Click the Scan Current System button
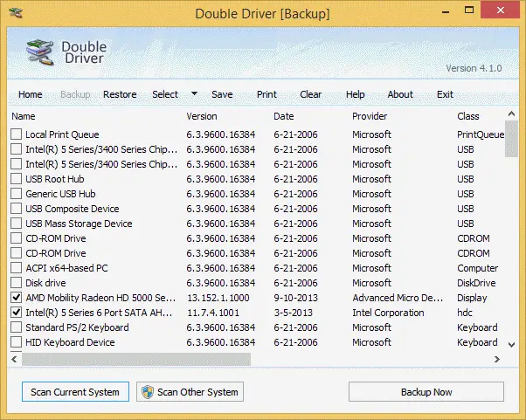This screenshot has height=420, width=526. click(75, 391)
